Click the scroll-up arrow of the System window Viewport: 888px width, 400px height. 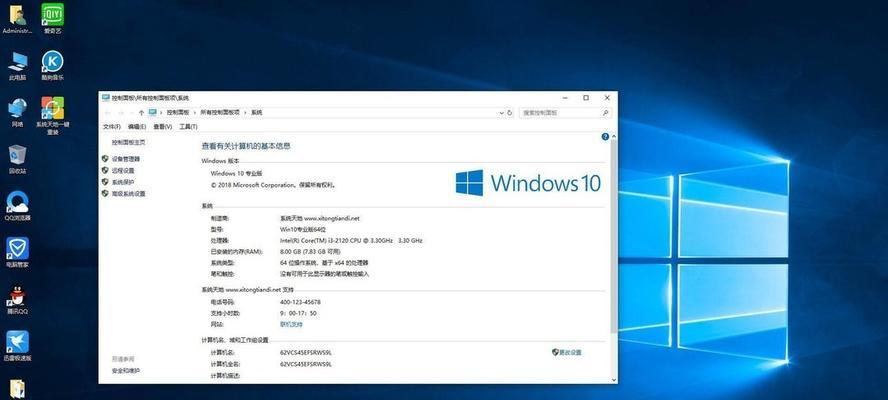tap(614, 137)
